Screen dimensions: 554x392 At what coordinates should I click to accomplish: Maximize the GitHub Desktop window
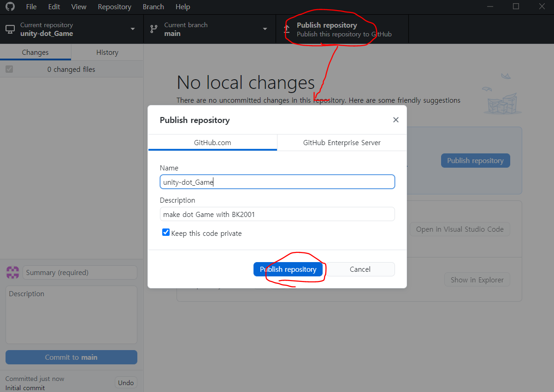516,6
